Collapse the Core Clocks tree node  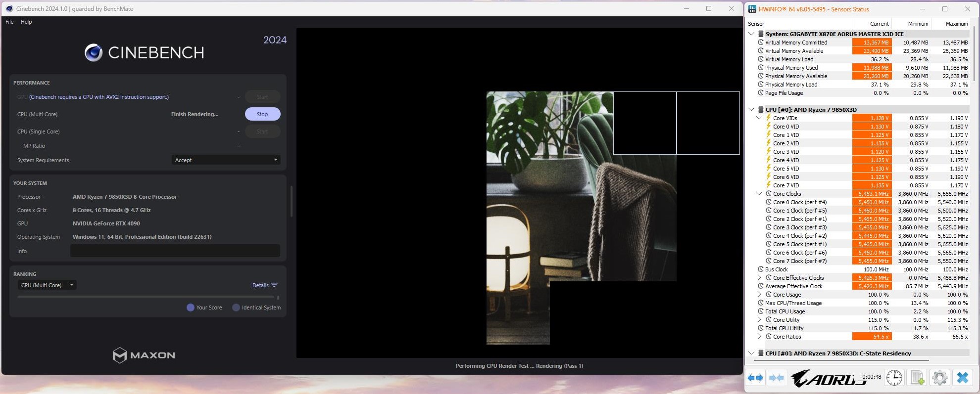click(759, 194)
